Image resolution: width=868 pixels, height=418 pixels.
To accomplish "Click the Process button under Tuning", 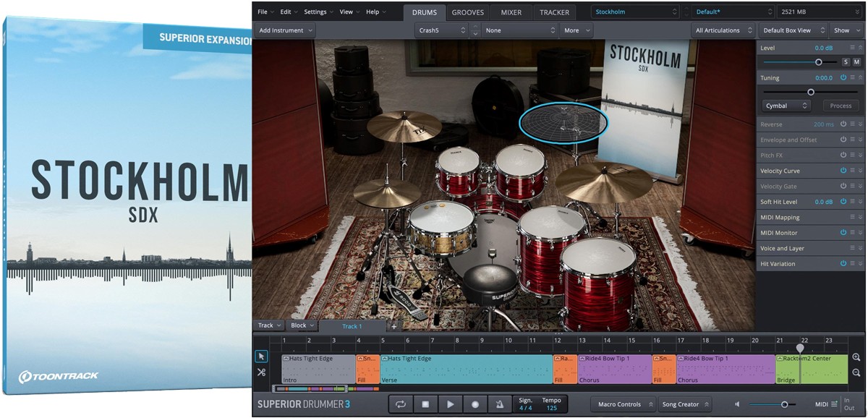I will click(x=841, y=106).
